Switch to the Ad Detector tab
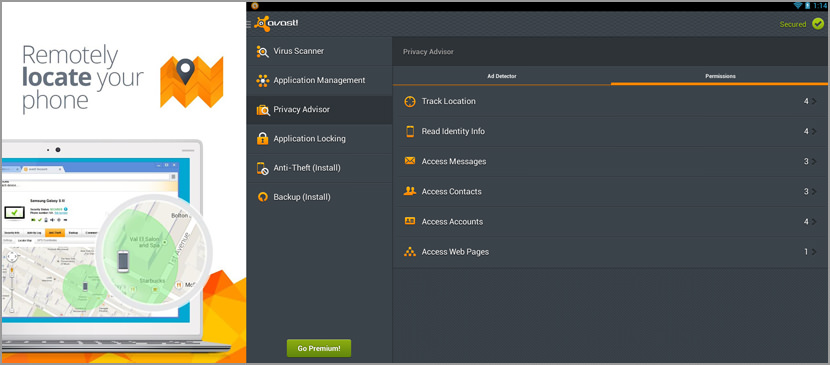This screenshot has width=830, height=365. [501, 76]
